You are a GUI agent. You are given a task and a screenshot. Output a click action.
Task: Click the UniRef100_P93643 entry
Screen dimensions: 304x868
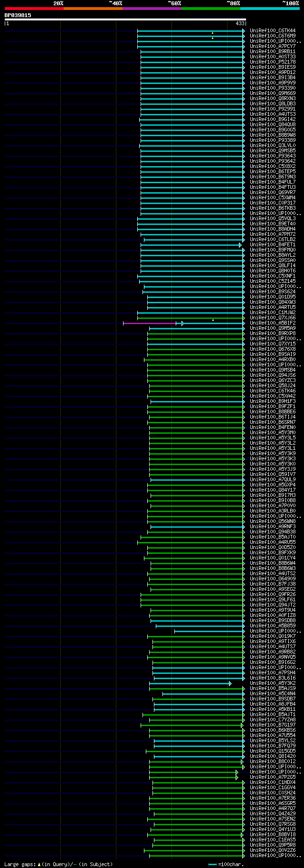coord(273,156)
